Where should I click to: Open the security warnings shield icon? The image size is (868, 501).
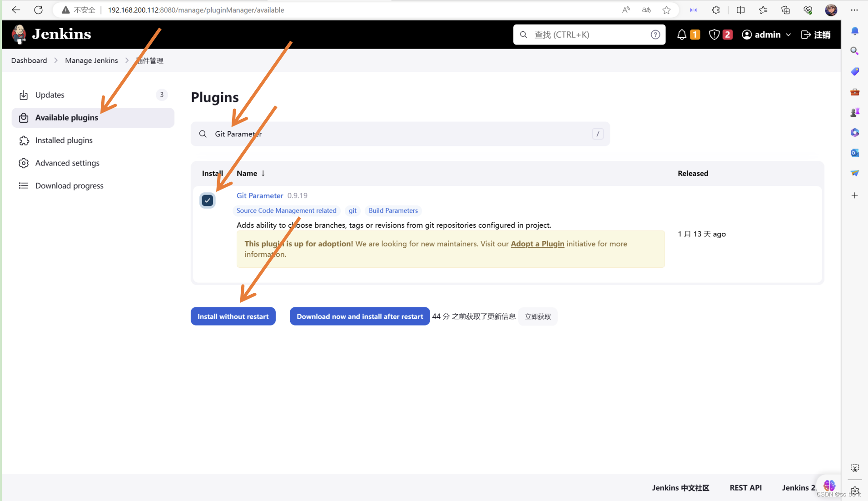click(714, 35)
